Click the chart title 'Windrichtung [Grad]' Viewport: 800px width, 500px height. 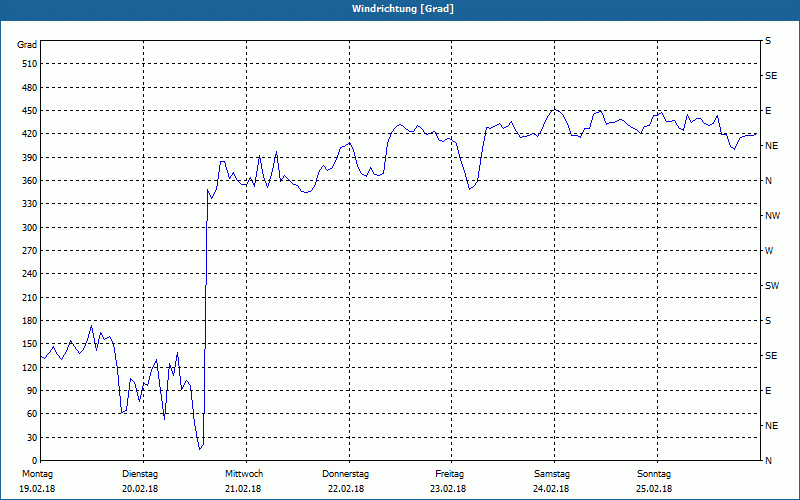coord(403,9)
